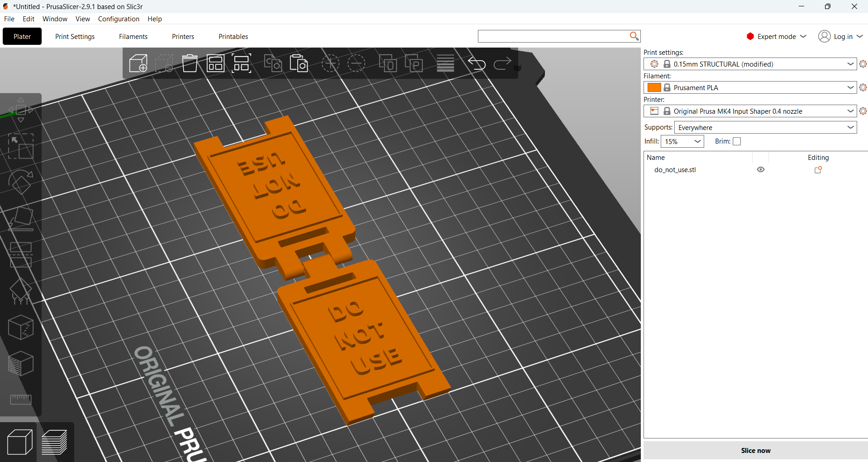868x462 pixels.
Task: Open the Print settings preset dropdown
Action: tap(750, 64)
